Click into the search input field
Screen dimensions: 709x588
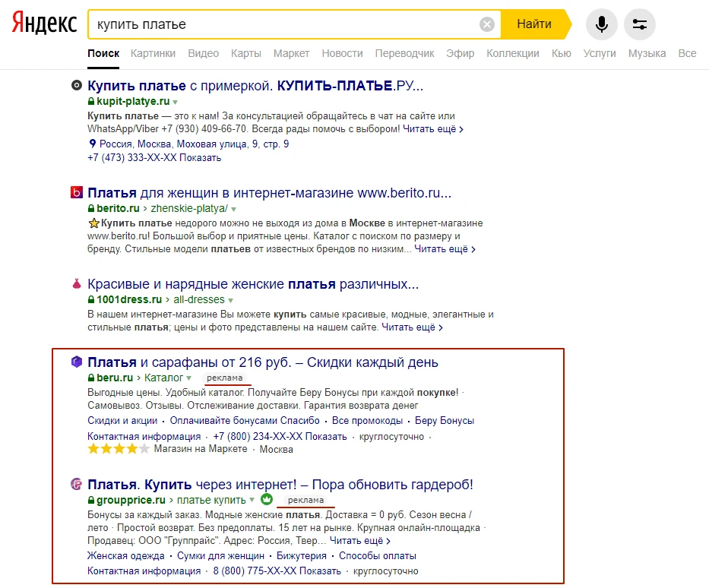pos(281,24)
